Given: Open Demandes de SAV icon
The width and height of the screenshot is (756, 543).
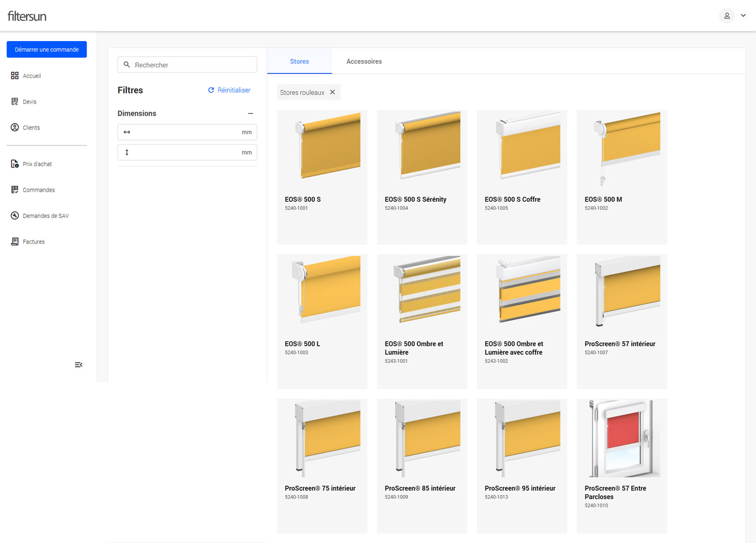Looking at the screenshot, I should point(15,216).
